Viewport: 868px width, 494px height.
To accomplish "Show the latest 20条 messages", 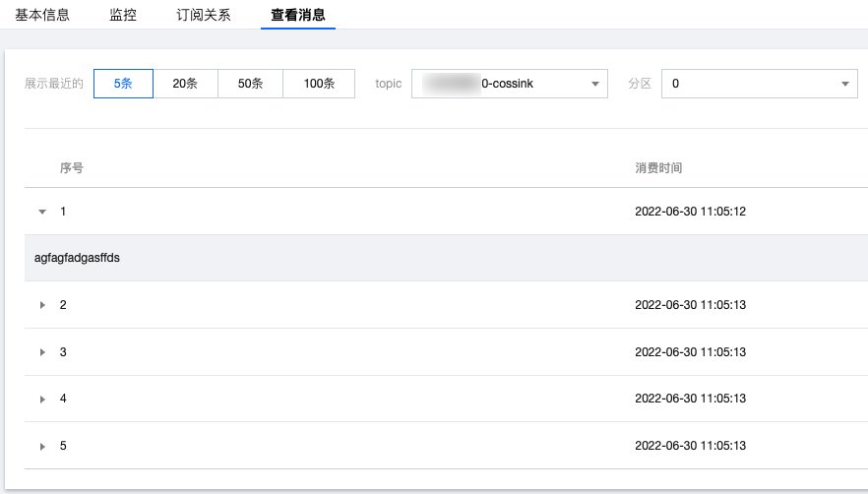I will click(x=185, y=84).
